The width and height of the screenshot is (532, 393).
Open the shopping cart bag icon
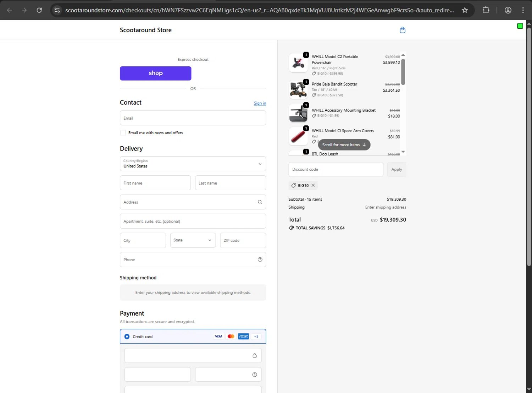tap(403, 30)
